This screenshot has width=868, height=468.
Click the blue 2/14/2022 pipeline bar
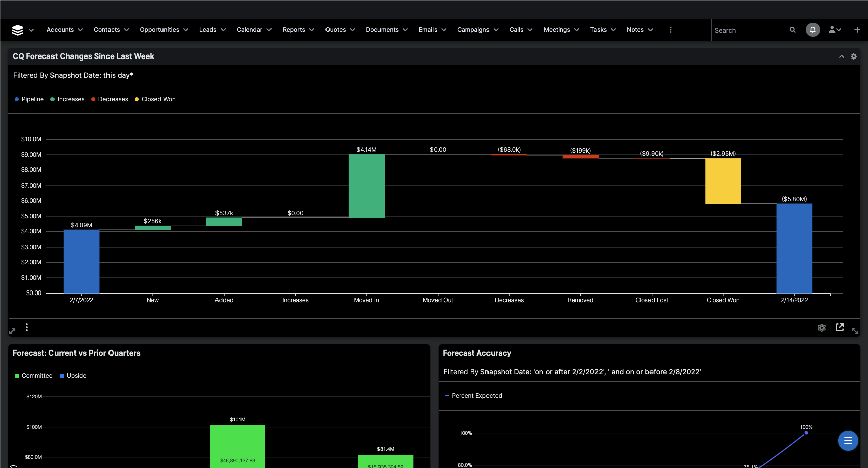(x=794, y=248)
